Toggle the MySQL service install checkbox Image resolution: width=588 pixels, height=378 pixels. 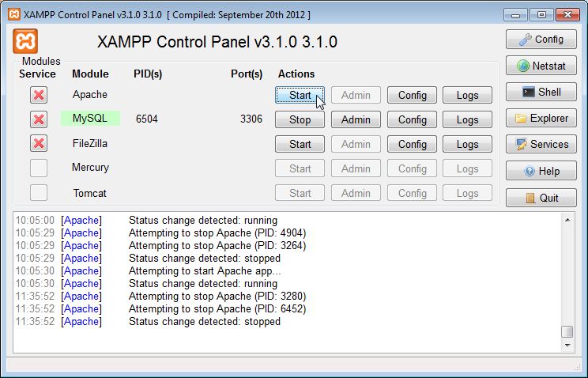point(39,119)
